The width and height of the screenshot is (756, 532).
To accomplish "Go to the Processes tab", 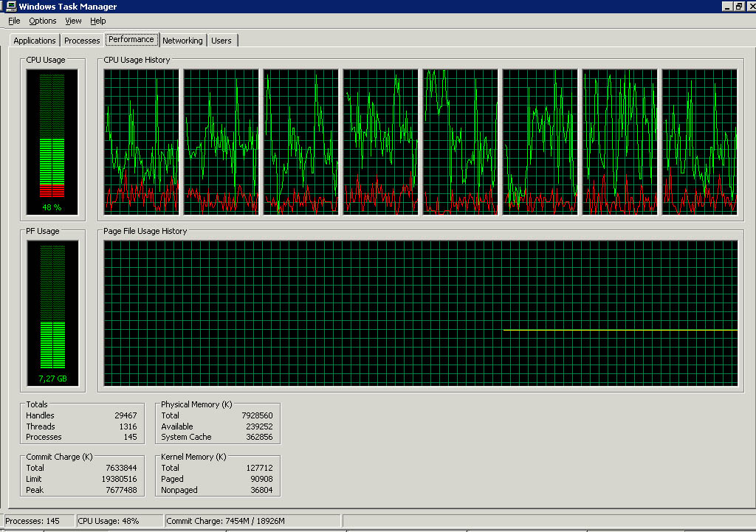I will [x=82, y=41].
